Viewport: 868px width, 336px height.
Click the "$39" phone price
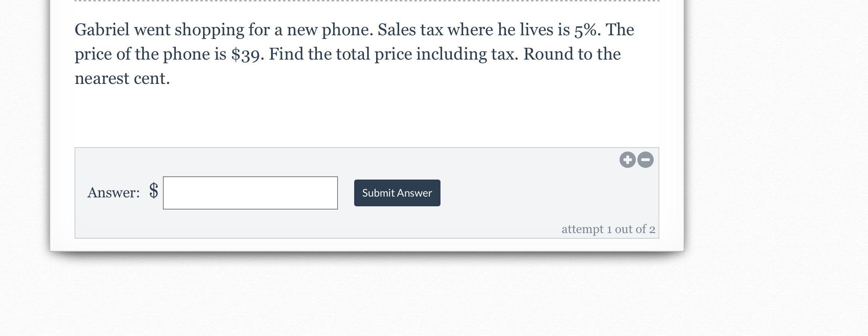click(x=246, y=54)
